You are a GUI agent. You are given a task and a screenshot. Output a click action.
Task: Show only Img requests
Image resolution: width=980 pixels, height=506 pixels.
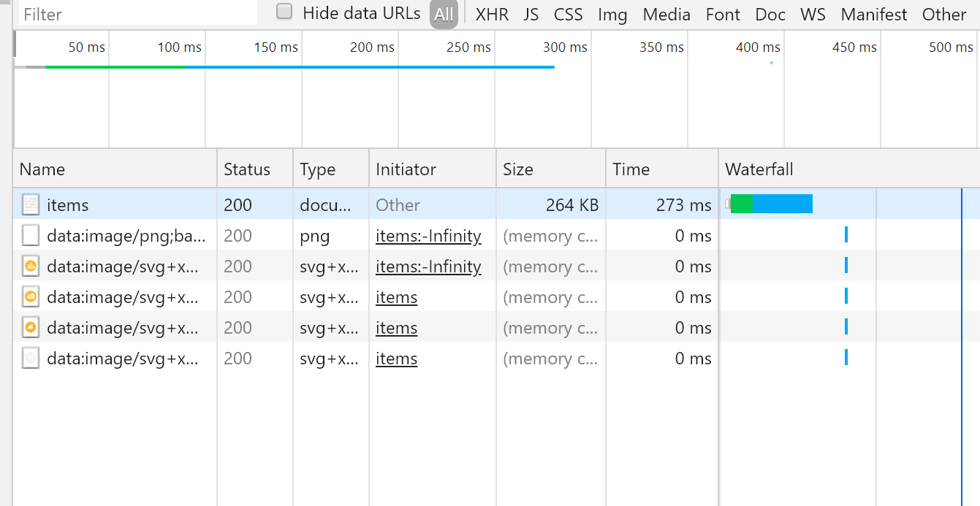point(612,15)
